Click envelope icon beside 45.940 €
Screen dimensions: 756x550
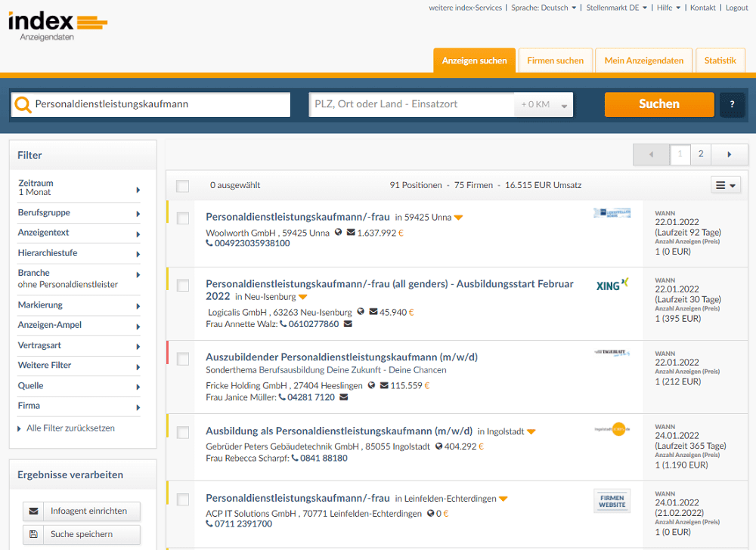pos(373,311)
